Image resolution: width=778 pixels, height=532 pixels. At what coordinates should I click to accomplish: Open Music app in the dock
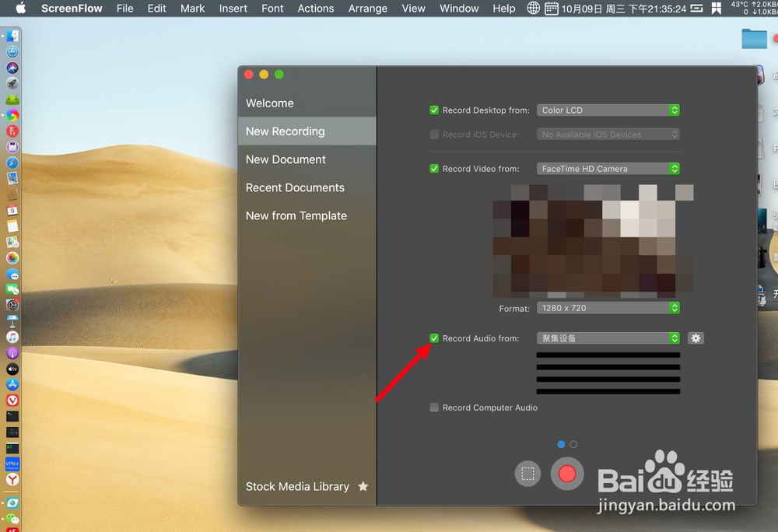12,337
